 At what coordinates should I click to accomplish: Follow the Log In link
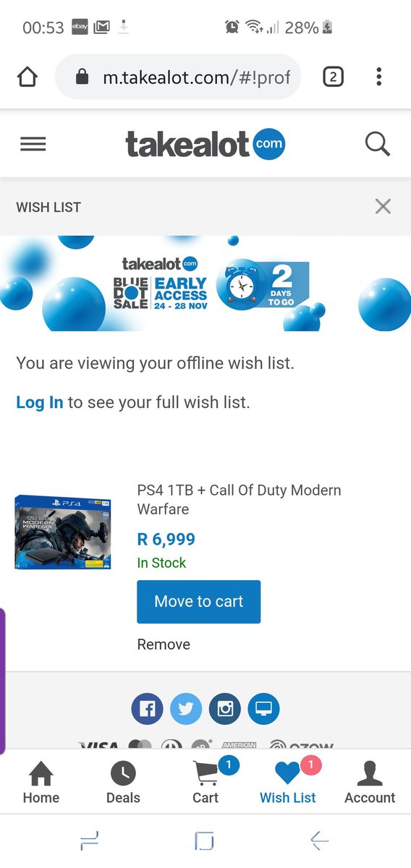pos(40,402)
